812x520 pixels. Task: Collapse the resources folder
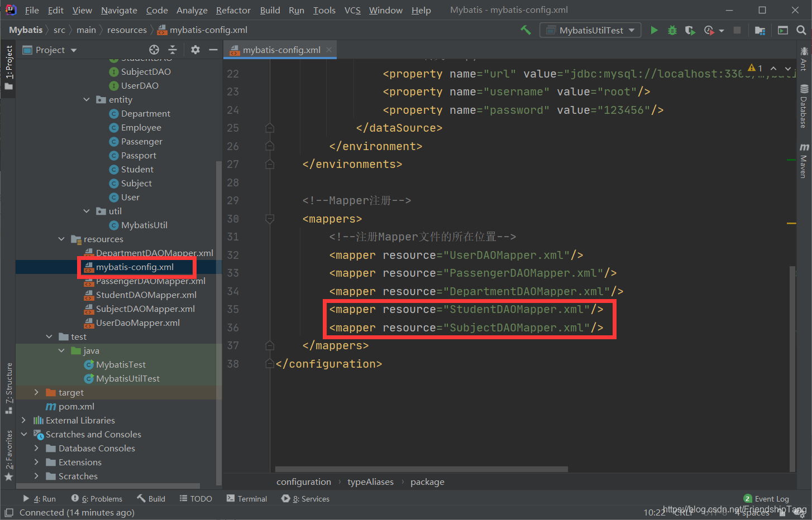pos(61,239)
